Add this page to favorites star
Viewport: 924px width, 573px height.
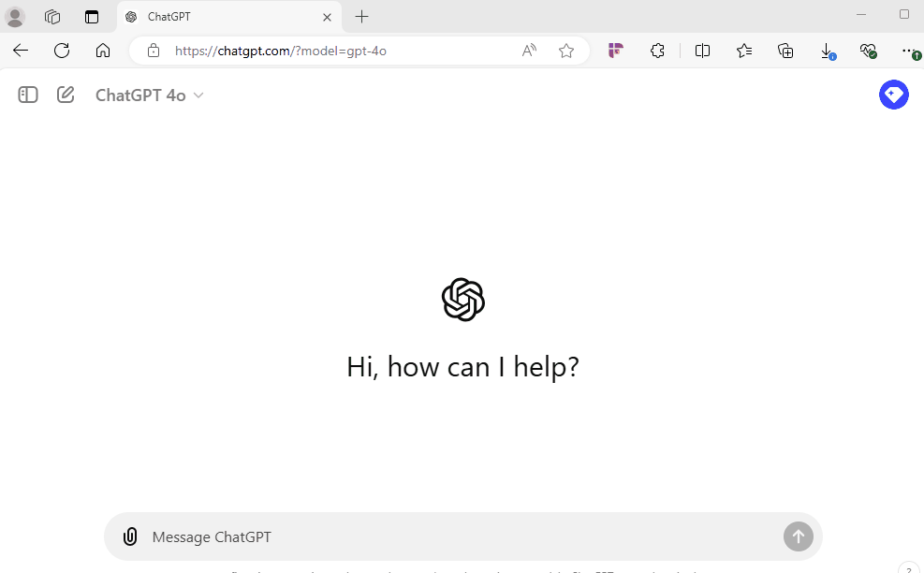[x=566, y=51]
